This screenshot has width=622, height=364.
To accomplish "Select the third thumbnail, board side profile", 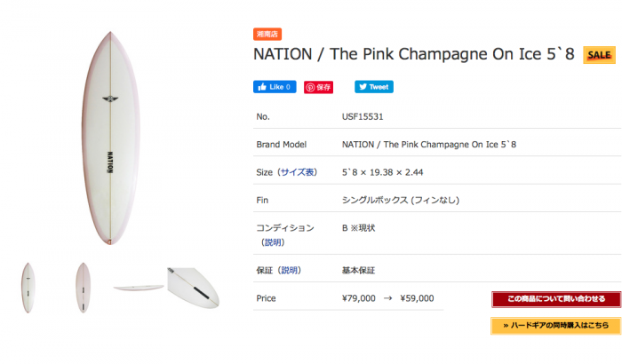I will [138, 286].
